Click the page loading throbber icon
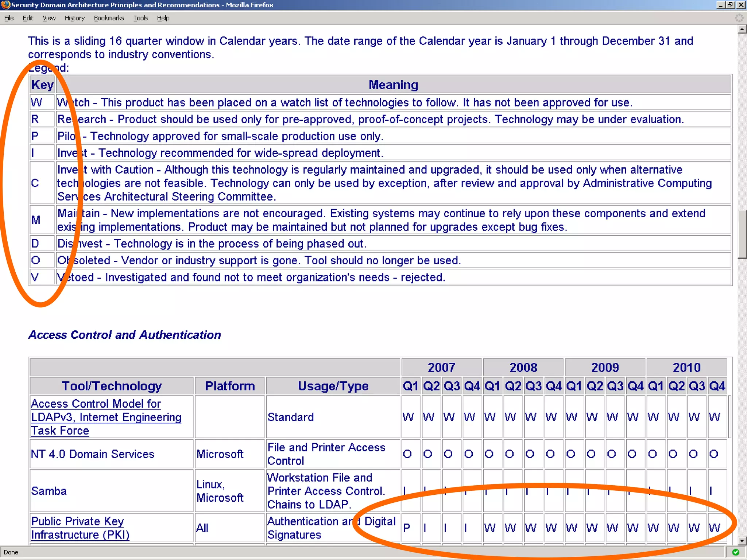The image size is (747, 560). click(739, 18)
